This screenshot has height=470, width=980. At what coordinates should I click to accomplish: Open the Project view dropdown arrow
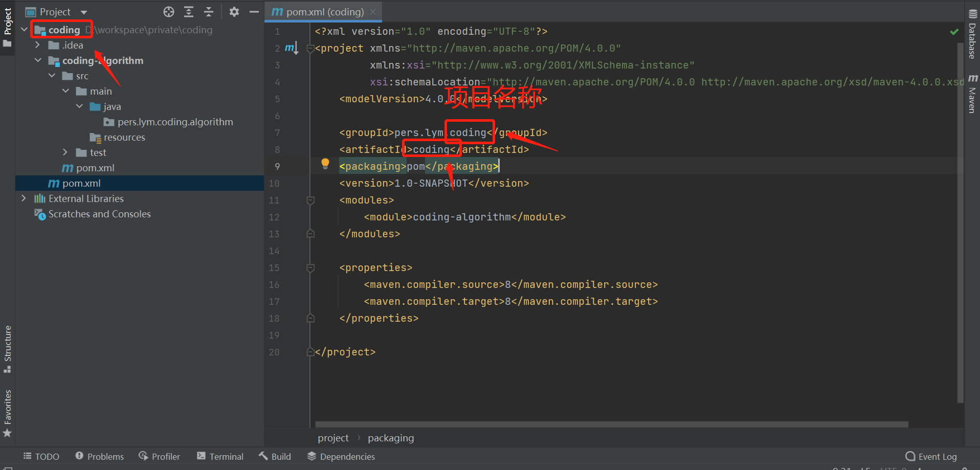point(84,12)
